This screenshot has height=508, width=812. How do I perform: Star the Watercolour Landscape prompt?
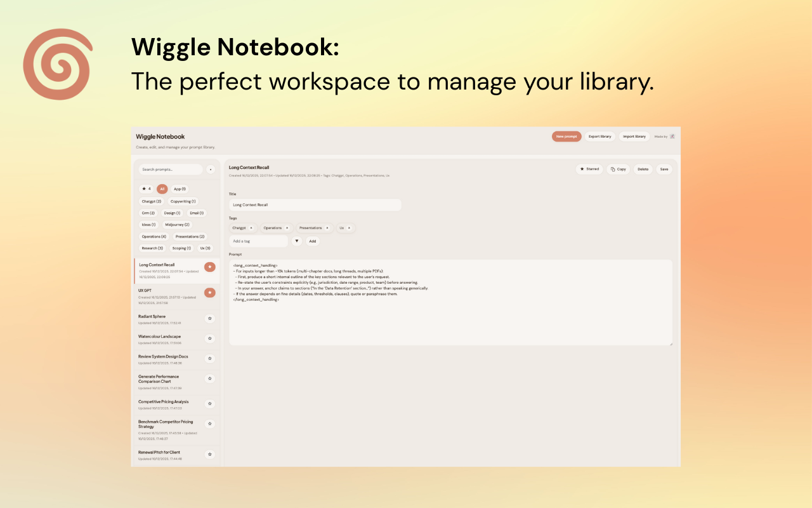pos(210,338)
